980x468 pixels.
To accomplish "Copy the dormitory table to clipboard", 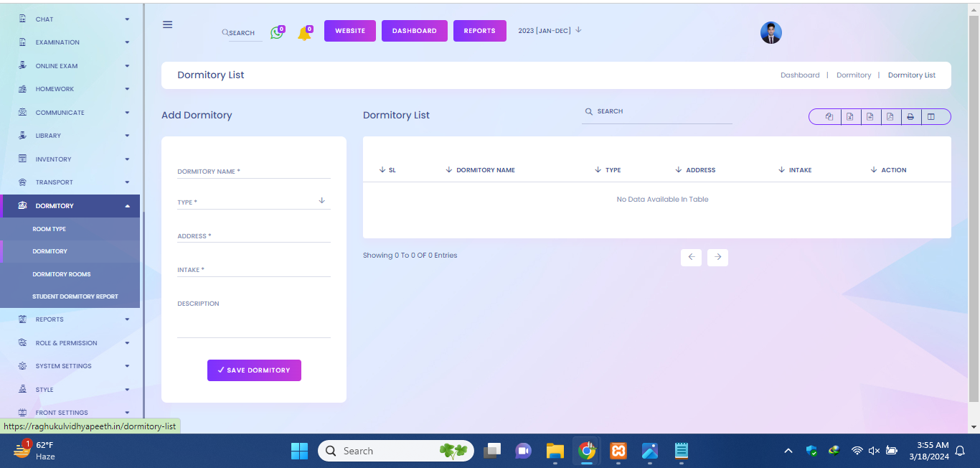I will (829, 117).
